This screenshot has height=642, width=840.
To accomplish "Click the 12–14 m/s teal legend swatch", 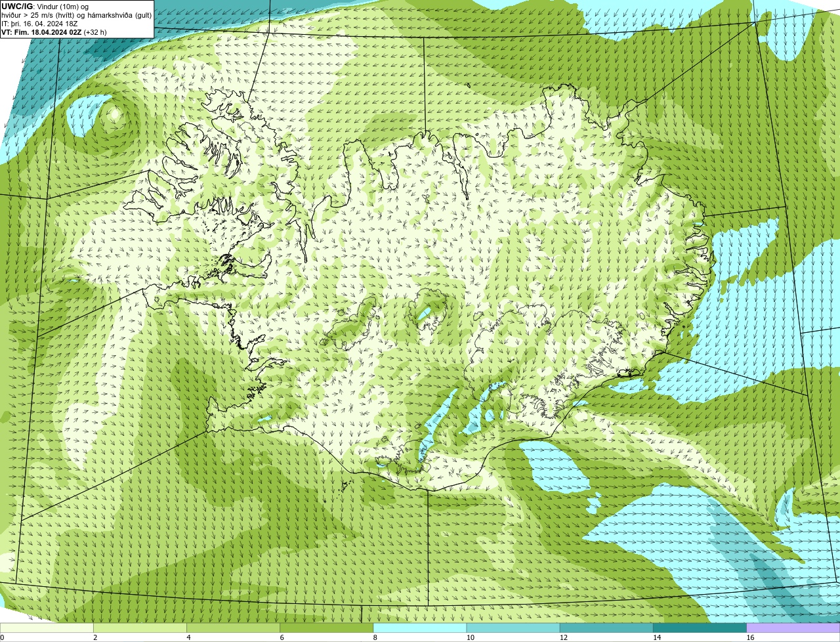I will (x=606, y=628).
